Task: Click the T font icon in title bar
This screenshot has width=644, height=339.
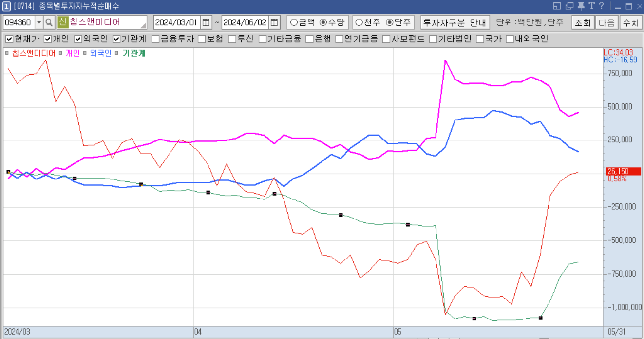Action: point(591,6)
